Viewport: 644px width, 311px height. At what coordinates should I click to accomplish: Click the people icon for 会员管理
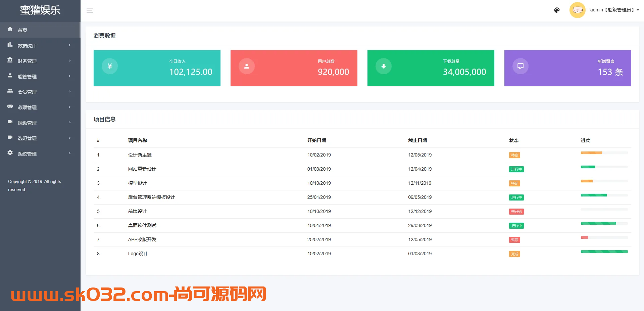pyautogui.click(x=10, y=91)
